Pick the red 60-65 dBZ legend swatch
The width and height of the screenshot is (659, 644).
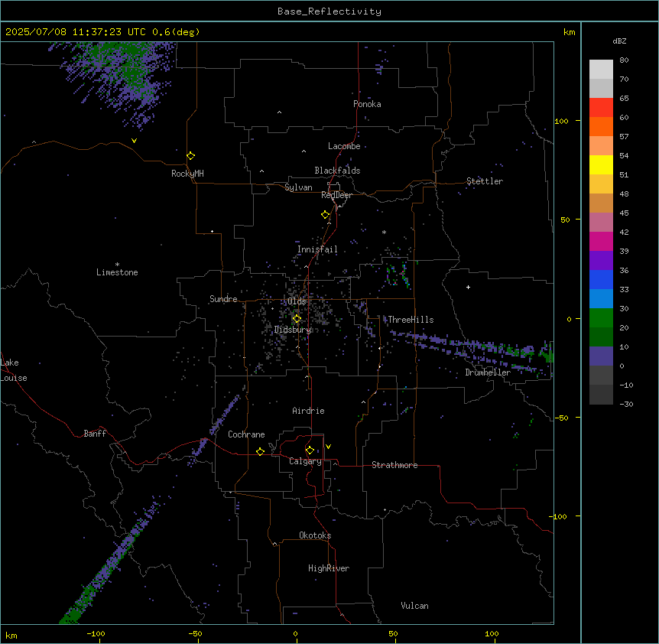(x=601, y=108)
